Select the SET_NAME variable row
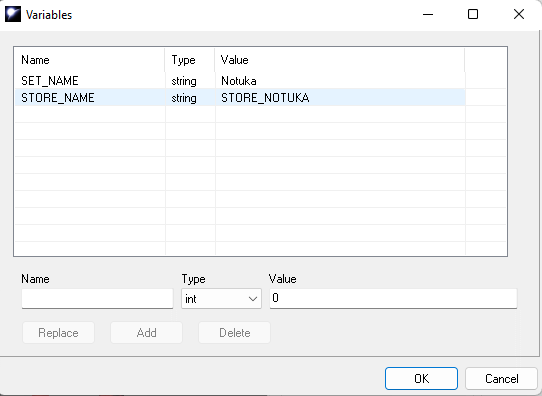The width and height of the screenshot is (542, 396). [240, 81]
